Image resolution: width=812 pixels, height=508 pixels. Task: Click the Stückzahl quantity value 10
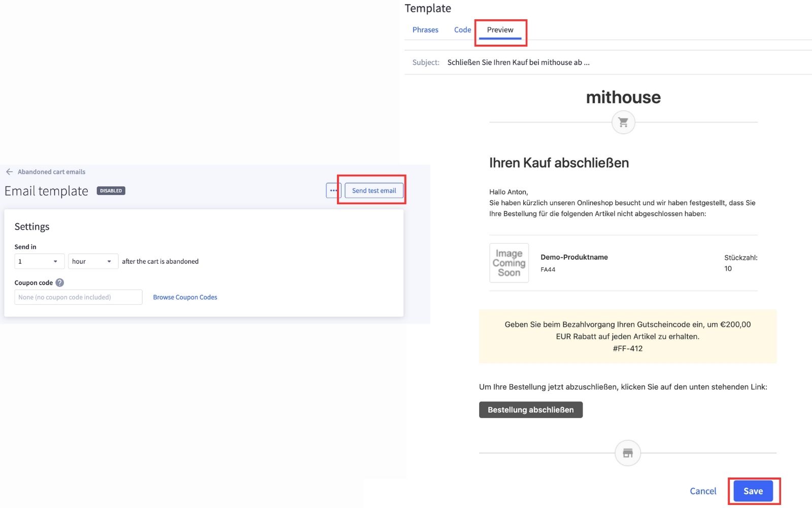(728, 269)
